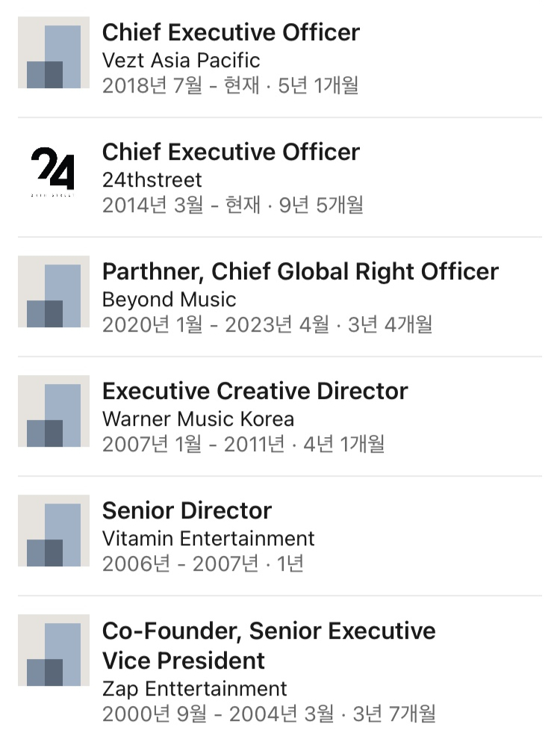This screenshot has width=560, height=733.
Task: Select the Zap Enttertainment company name
Action: [x=194, y=688]
